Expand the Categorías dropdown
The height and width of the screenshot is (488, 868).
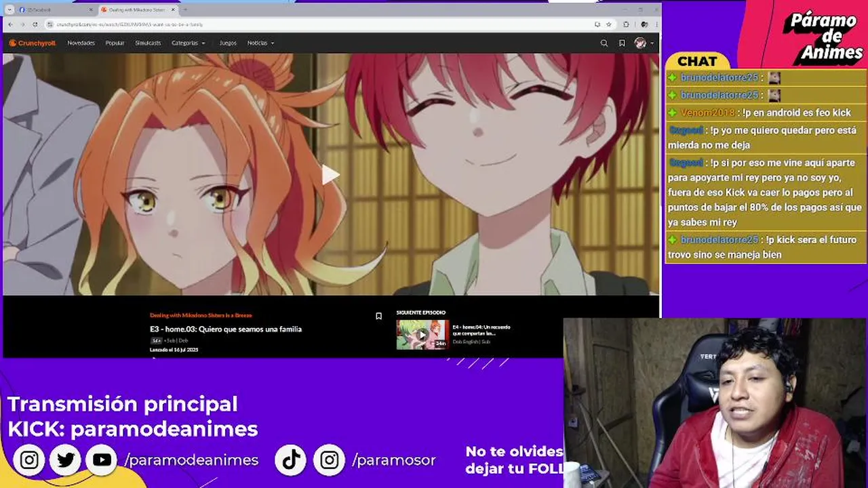click(x=188, y=43)
